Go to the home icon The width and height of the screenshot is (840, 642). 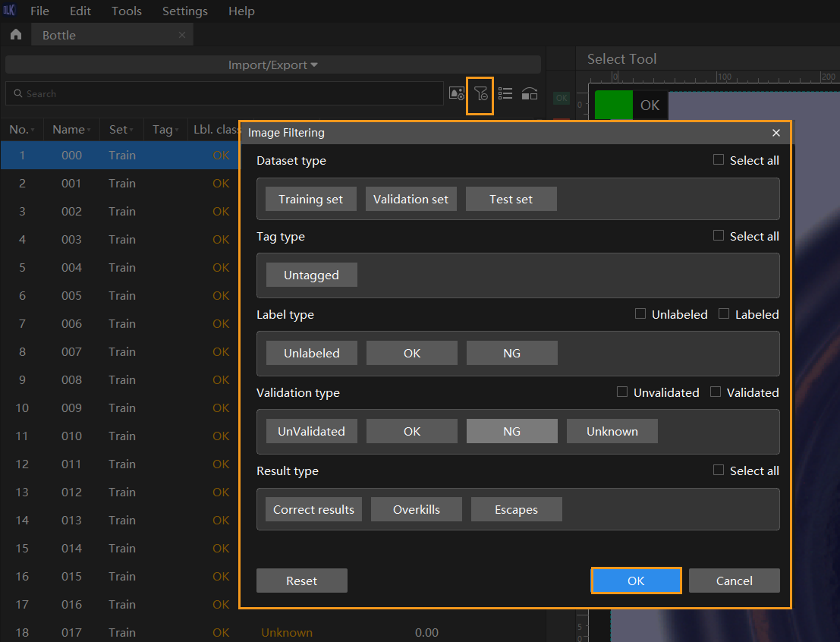click(16, 35)
